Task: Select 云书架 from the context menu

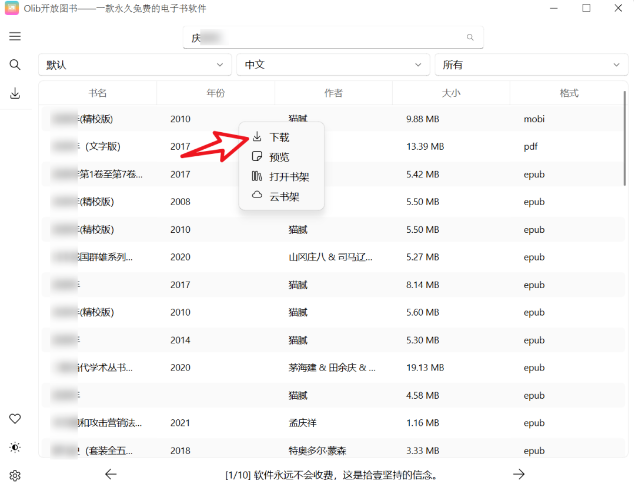Action: pos(284,196)
